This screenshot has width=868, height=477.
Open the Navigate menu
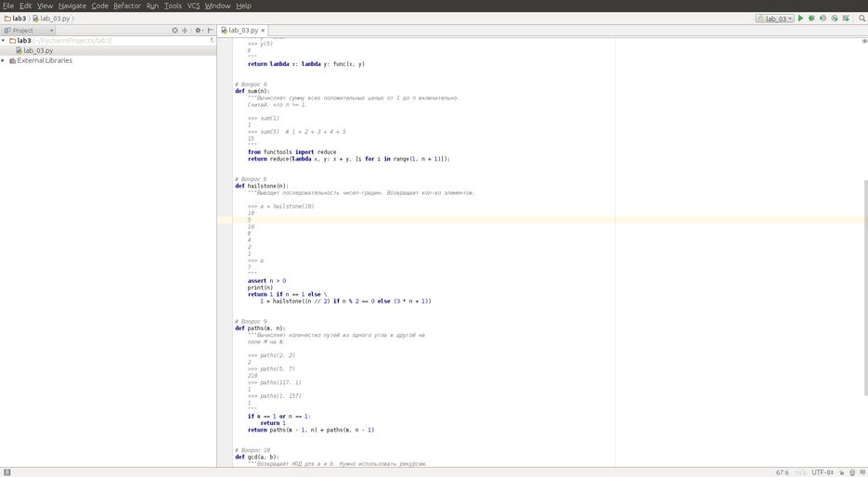[72, 6]
